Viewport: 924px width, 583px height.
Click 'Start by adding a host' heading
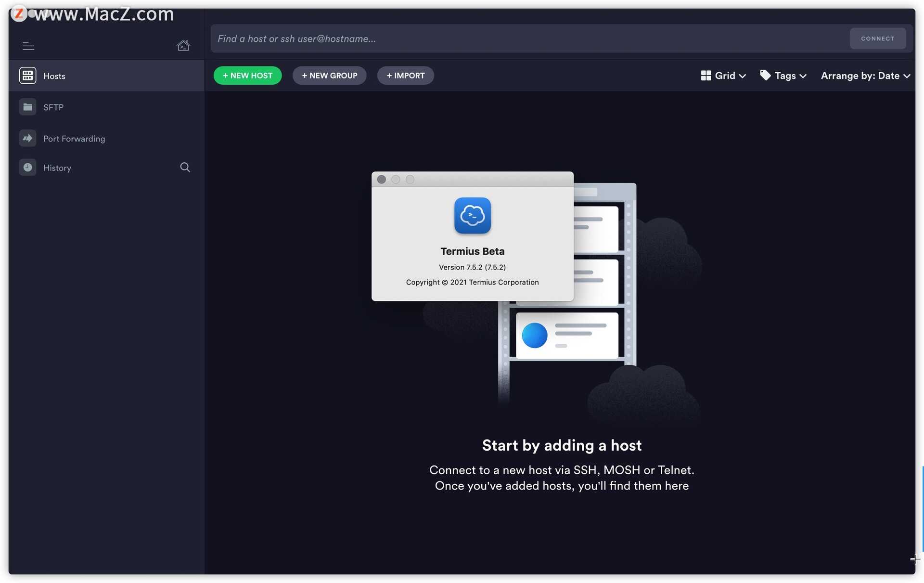point(562,445)
